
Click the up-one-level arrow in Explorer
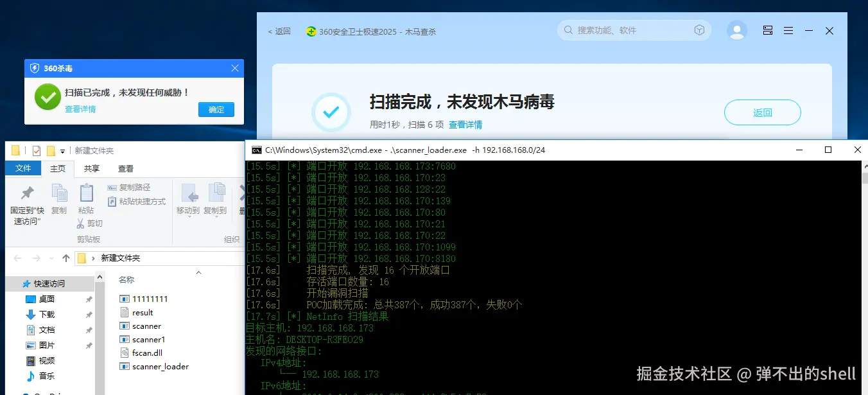(66, 258)
